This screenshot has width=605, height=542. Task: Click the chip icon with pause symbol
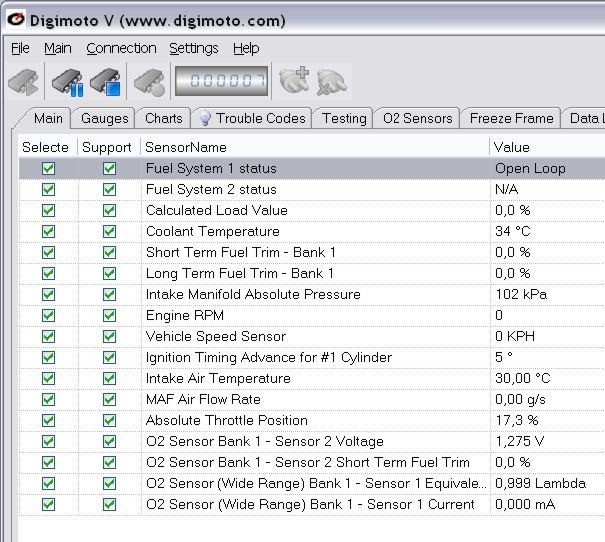point(68,82)
